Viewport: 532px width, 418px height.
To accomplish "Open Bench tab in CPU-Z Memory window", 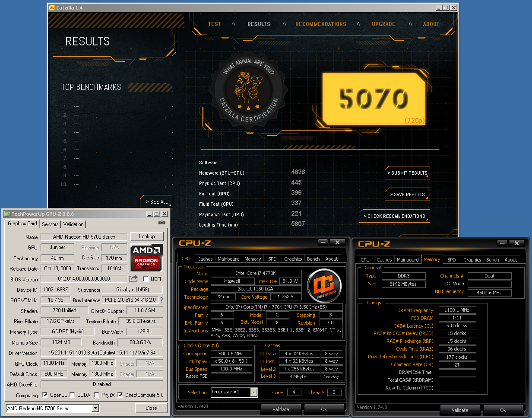I will coord(493,260).
